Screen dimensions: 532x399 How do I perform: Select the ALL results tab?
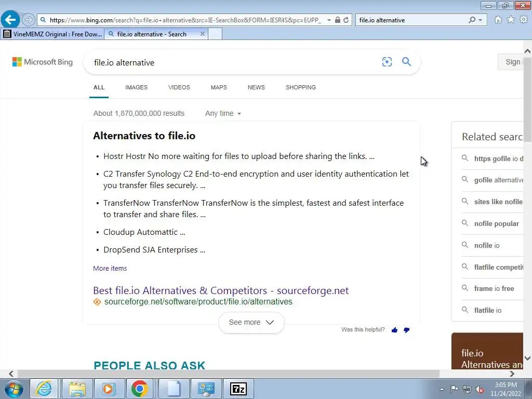[x=99, y=87]
